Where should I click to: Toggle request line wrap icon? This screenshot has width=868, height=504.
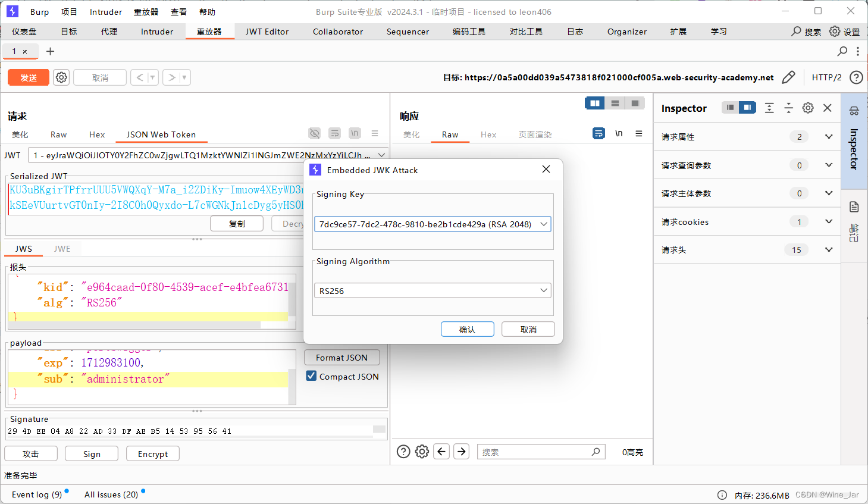click(x=335, y=133)
